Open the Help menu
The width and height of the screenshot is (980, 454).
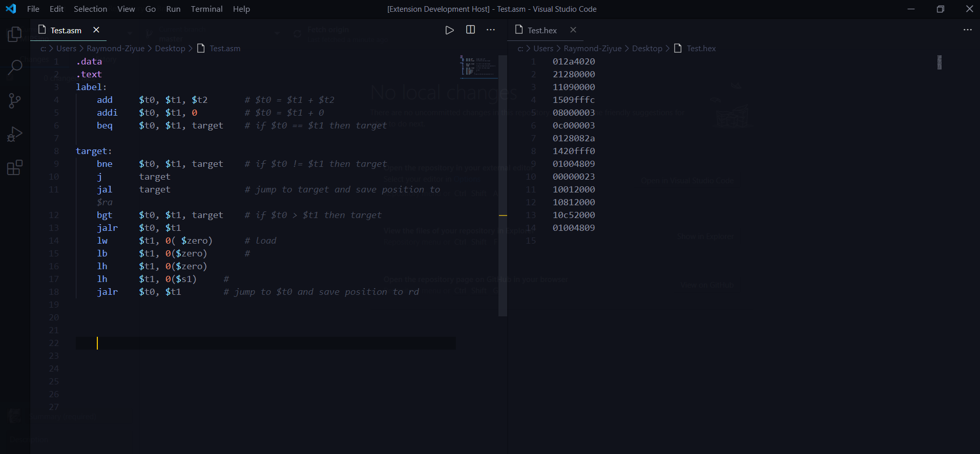pos(241,9)
